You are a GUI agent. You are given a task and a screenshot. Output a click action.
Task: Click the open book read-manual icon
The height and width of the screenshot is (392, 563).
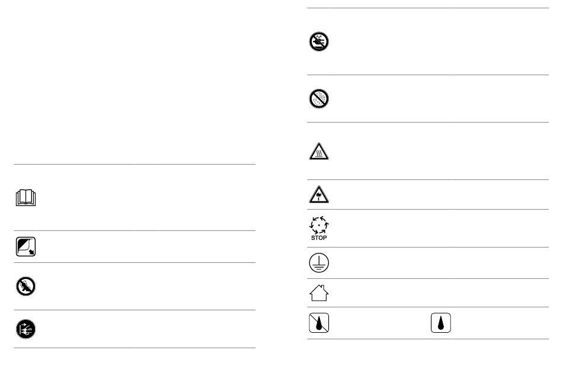[x=26, y=198]
